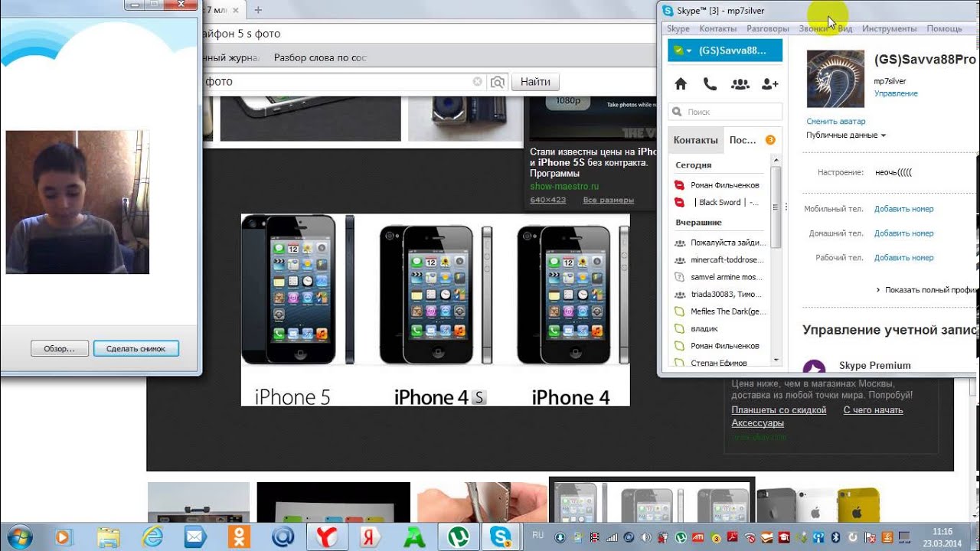Open a new browser tab with plus

pyautogui.click(x=258, y=10)
